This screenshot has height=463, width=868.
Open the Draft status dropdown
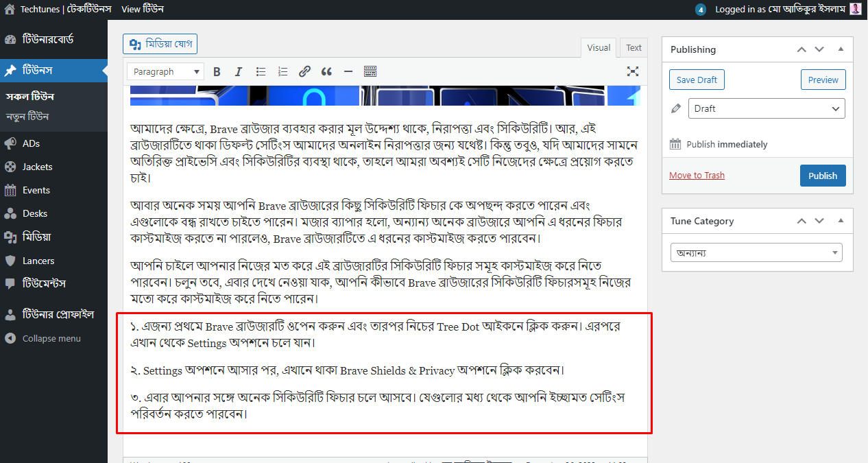coord(766,108)
